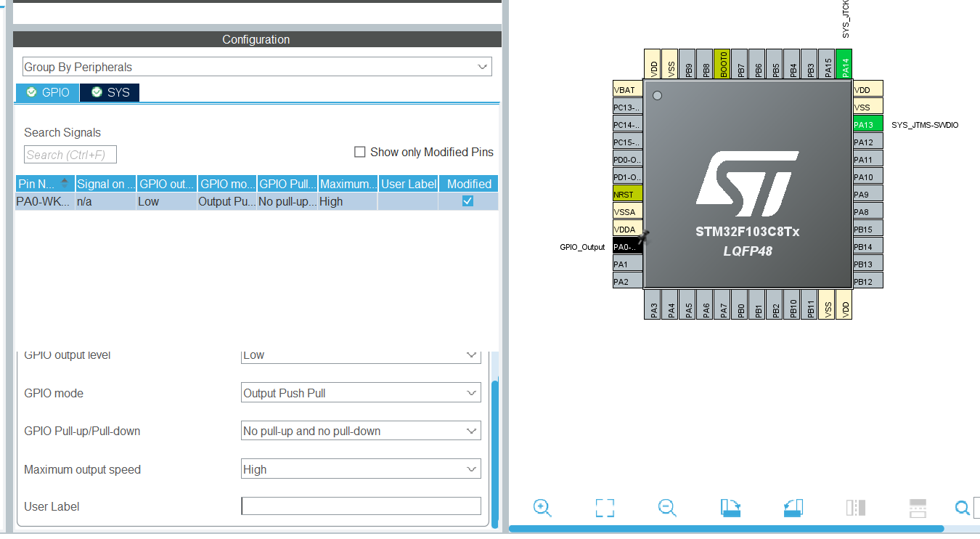Select pin PA3 at the chip bottom
This screenshot has width=980, height=539.
click(653, 304)
